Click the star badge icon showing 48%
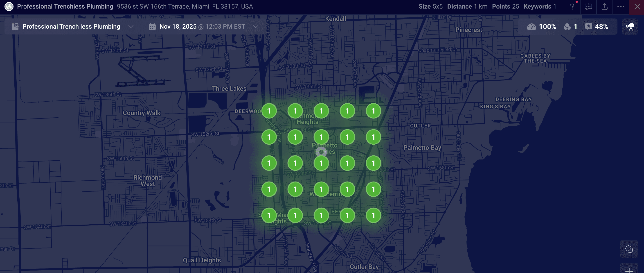Image resolution: width=644 pixels, height=273 pixels. (x=588, y=27)
